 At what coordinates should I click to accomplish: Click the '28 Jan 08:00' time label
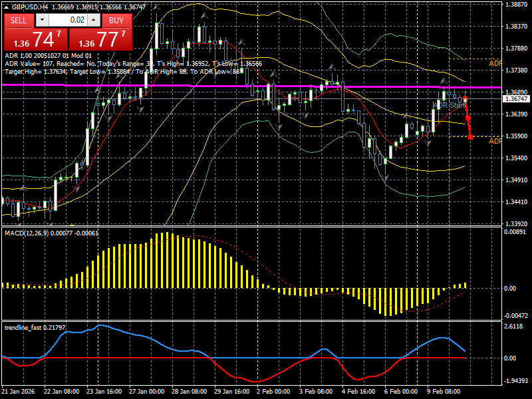[190, 392]
